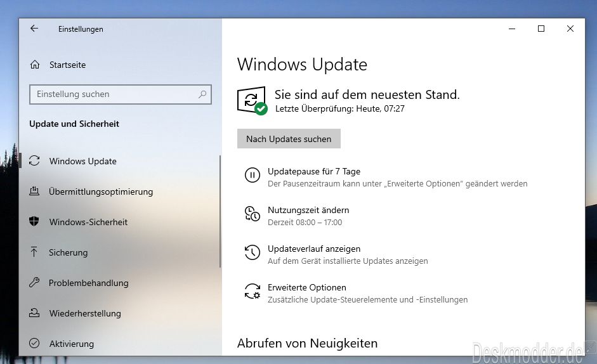Image resolution: width=597 pixels, height=364 pixels.
Task: Click the update status icon with green check
Action: click(252, 101)
